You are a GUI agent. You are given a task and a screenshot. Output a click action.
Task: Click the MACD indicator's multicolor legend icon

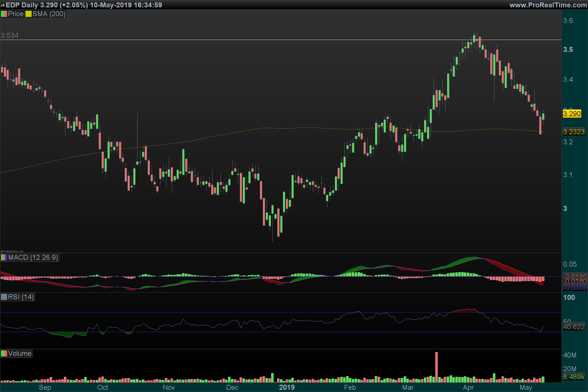point(4,257)
